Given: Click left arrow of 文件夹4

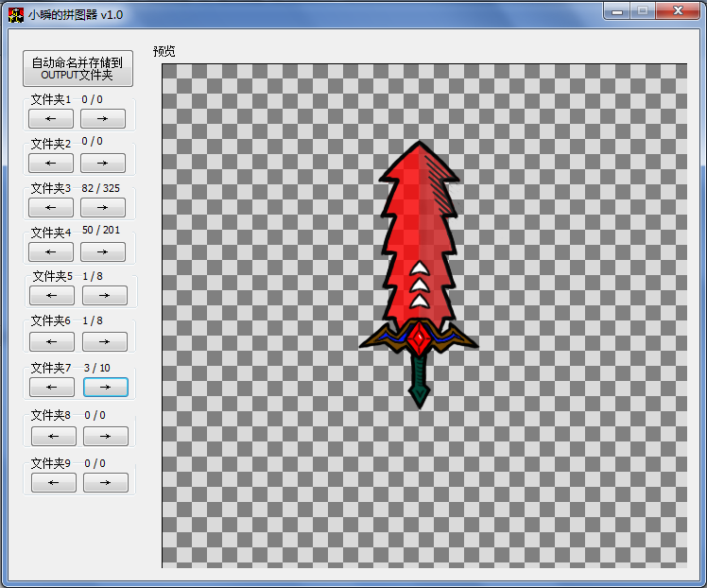Looking at the screenshot, I should point(51,251).
